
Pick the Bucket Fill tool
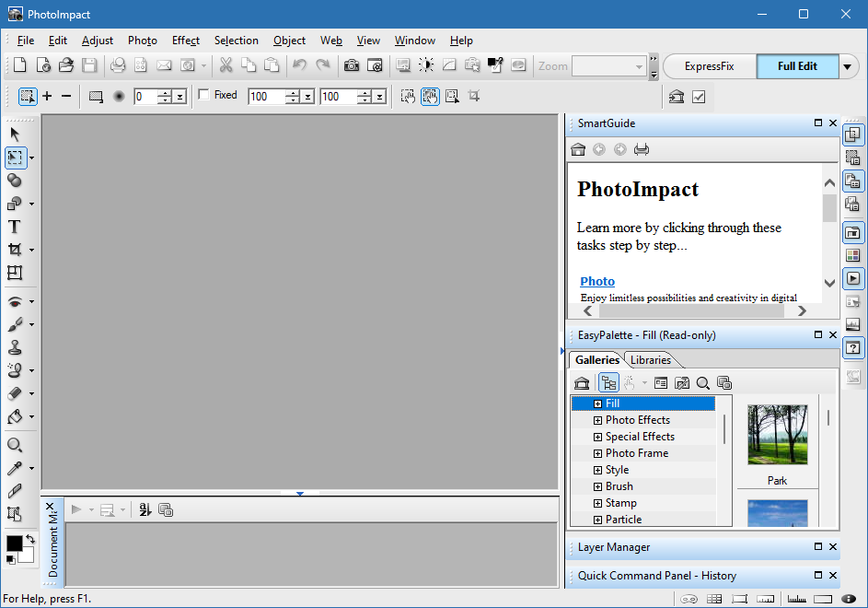click(14, 415)
